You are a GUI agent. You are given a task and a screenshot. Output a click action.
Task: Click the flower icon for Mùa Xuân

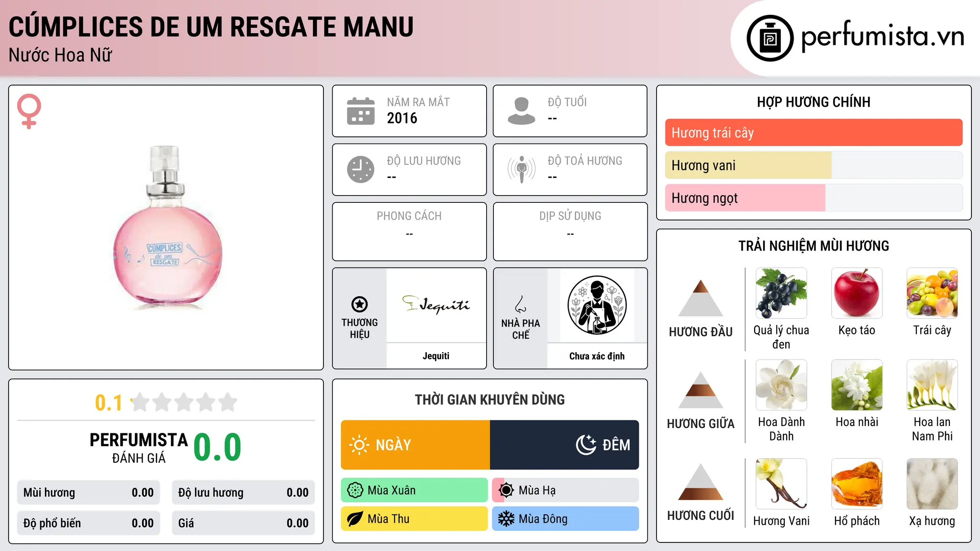click(x=355, y=490)
